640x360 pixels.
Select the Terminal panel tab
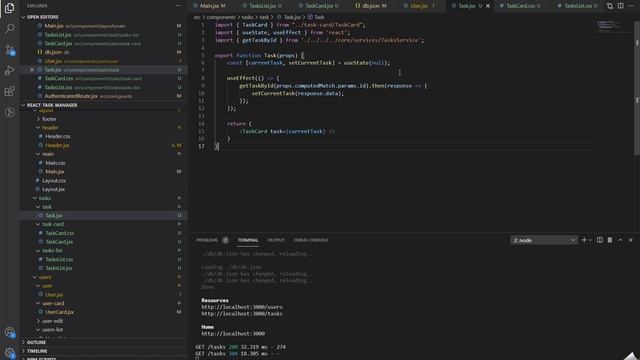coord(248,240)
